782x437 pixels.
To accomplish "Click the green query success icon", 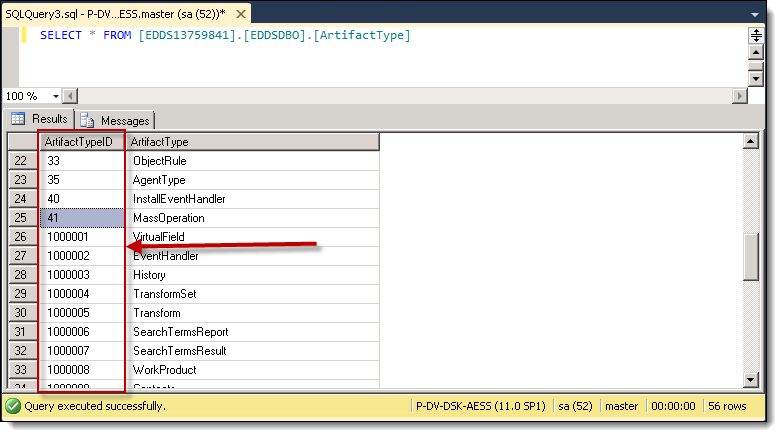I will (13, 406).
